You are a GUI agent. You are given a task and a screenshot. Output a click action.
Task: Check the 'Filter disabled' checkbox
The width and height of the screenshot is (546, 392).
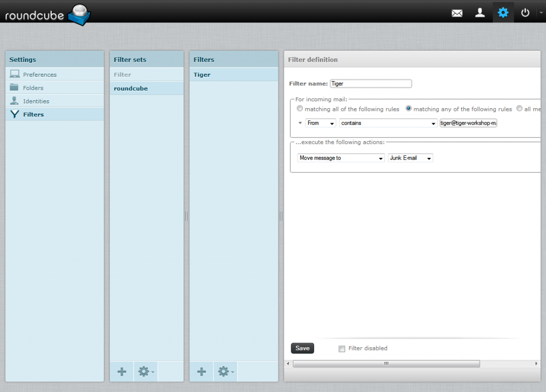pyautogui.click(x=341, y=348)
